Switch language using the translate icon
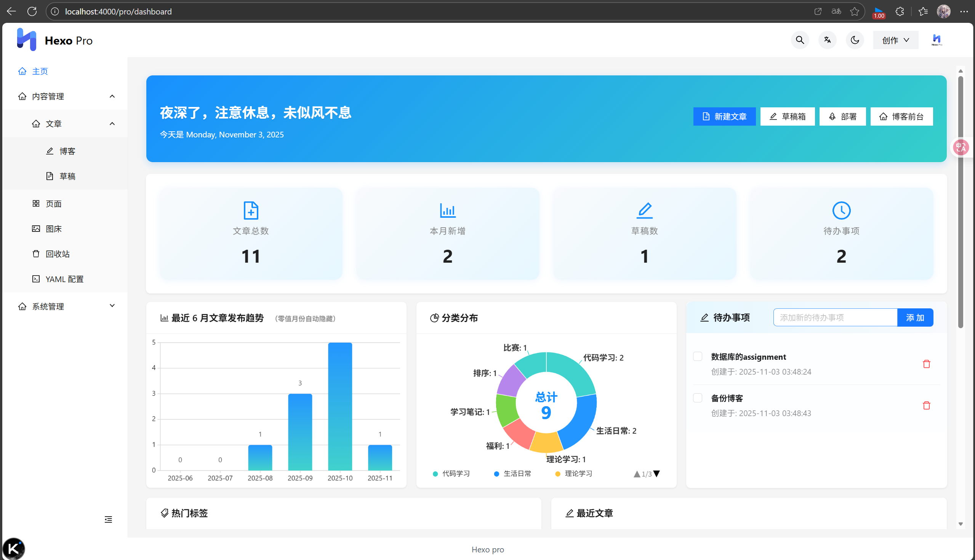 click(827, 40)
